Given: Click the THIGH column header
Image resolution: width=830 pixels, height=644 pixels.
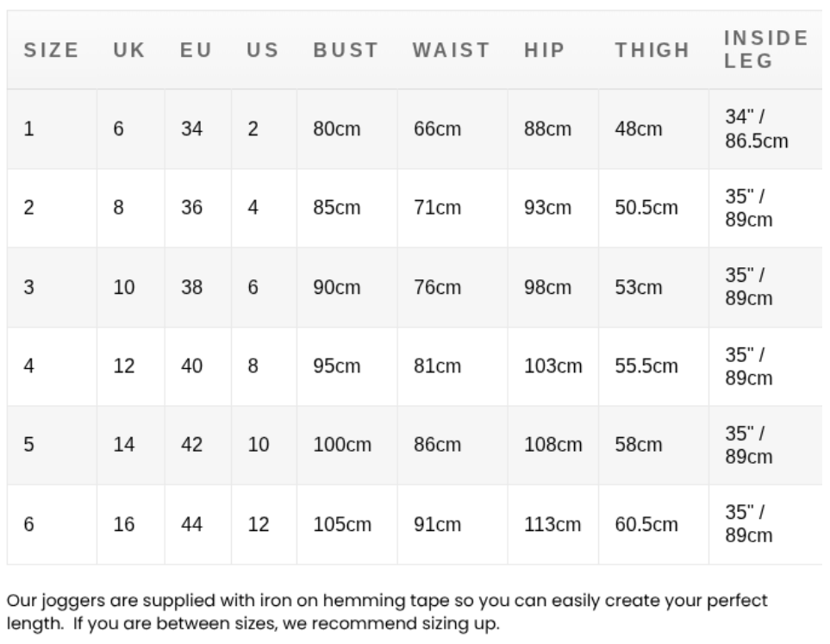Looking at the screenshot, I should pyautogui.click(x=652, y=50).
